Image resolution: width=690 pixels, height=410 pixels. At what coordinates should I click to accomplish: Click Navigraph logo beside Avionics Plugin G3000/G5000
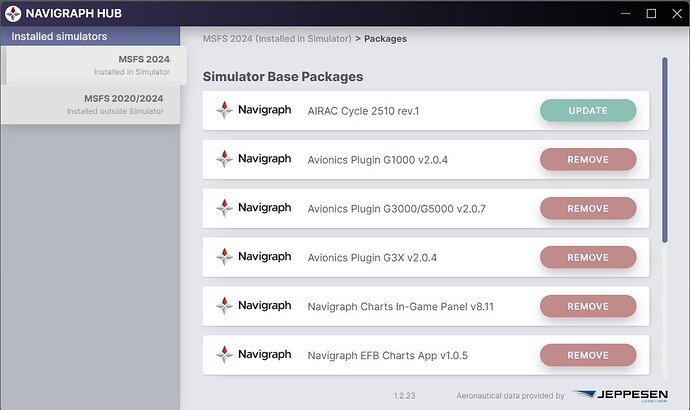click(x=253, y=208)
